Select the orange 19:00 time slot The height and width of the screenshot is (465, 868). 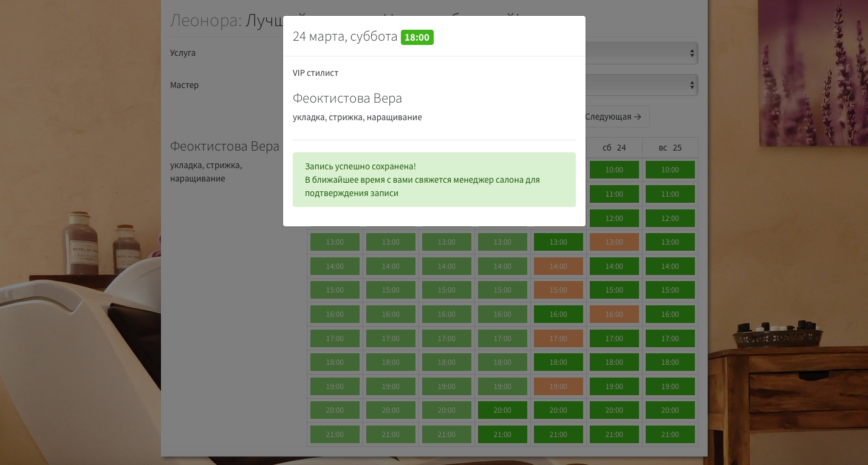coord(558,387)
